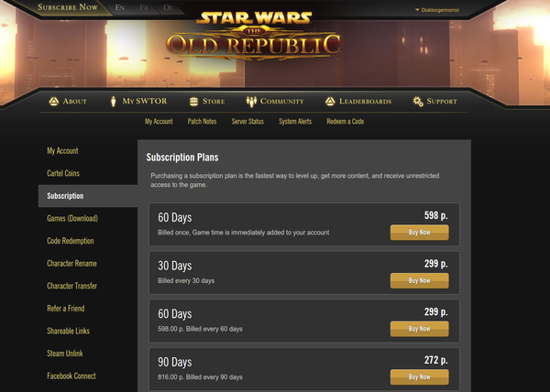Screen dimensions: 550x392
Task: Buy the 598 p. 60 Days plan
Action: point(419,233)
